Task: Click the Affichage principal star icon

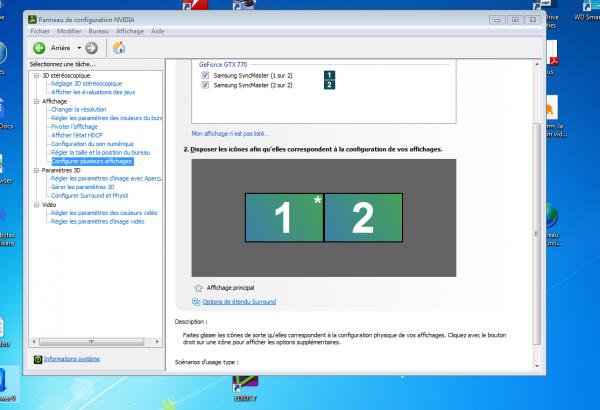Action: click(x=199, y=288)
